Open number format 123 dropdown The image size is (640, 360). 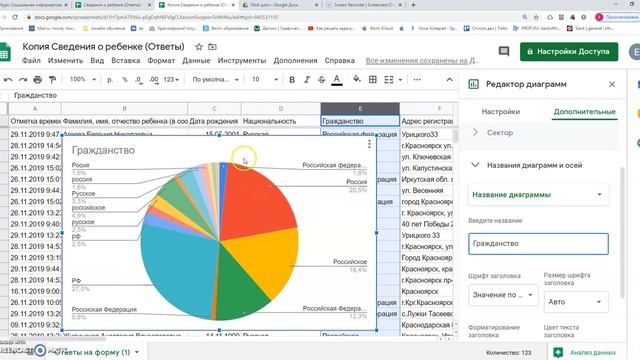tap(171, 80)
